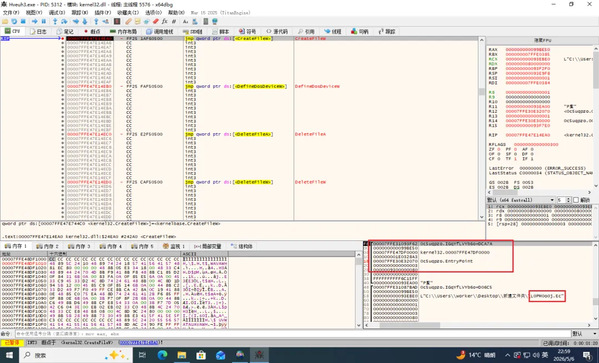Switch to the 符号 symbols tab

tap(248, 31)
